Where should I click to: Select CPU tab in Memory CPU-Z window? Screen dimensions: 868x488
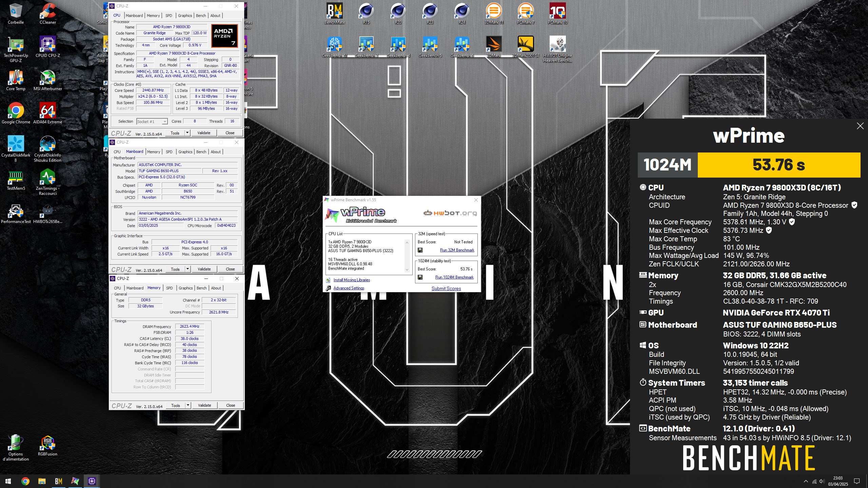117,288
